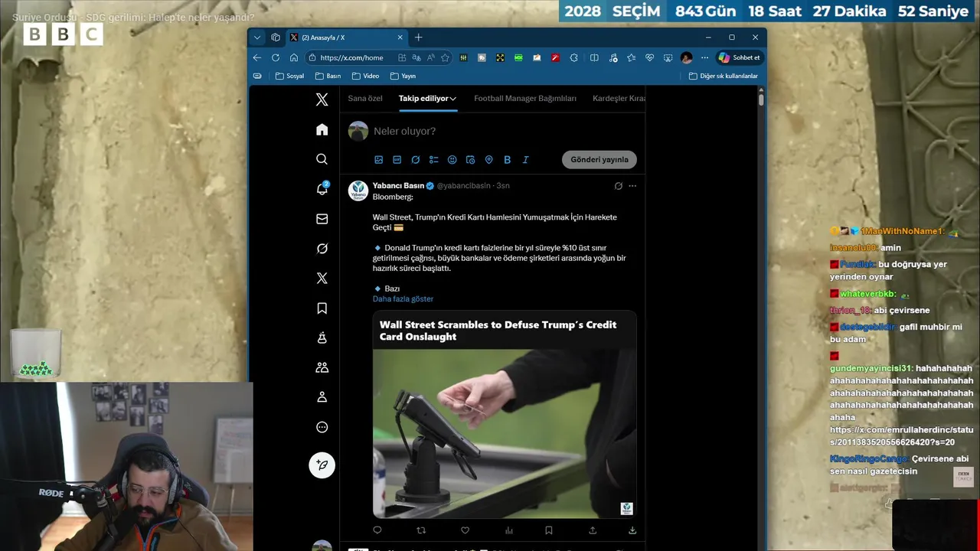The width and height of the screenshot is (980, 551).
Task: Click Yabancı Basın avatar
Action: [358, 191]
